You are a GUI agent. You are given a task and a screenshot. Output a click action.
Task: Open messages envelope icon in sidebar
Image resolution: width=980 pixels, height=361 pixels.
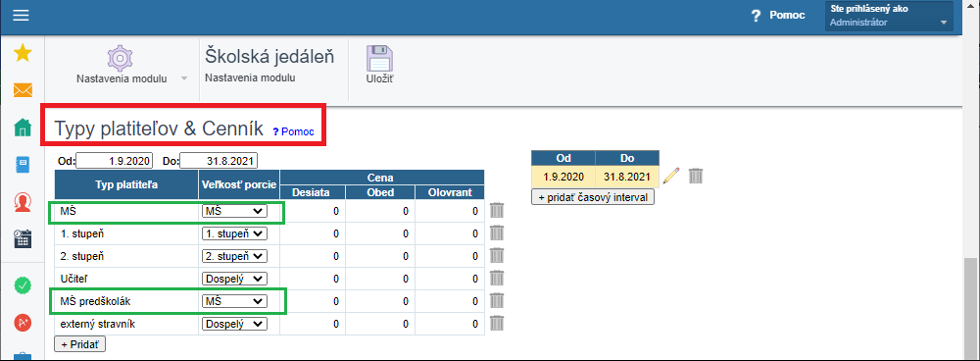point(23,90)
